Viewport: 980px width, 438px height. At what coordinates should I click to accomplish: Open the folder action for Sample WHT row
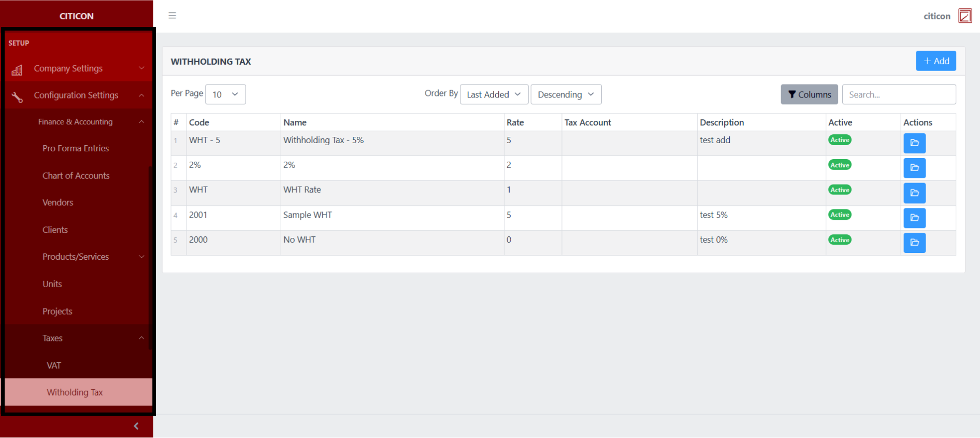click(914, 218)
